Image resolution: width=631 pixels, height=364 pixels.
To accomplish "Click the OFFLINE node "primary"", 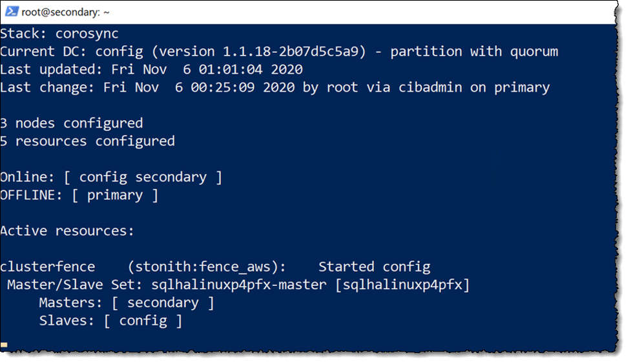I will 115,196.
